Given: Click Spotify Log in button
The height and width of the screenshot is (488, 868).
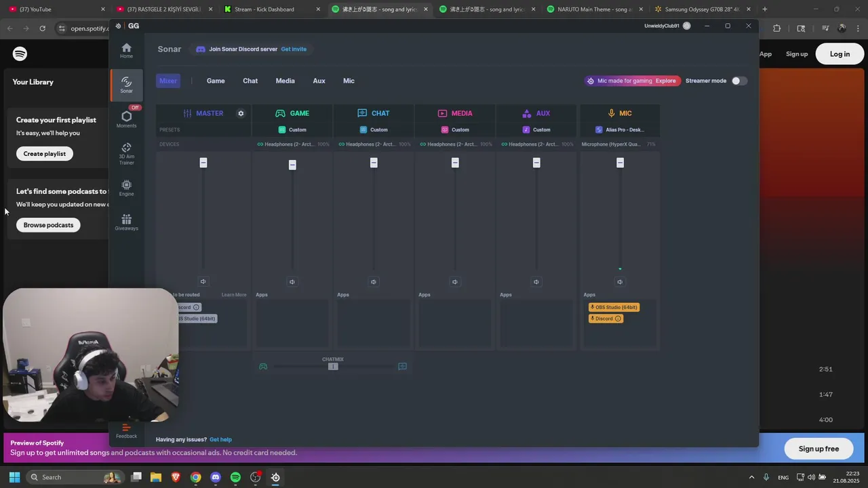Looking at the screenshot, I should tap(840, 54).
